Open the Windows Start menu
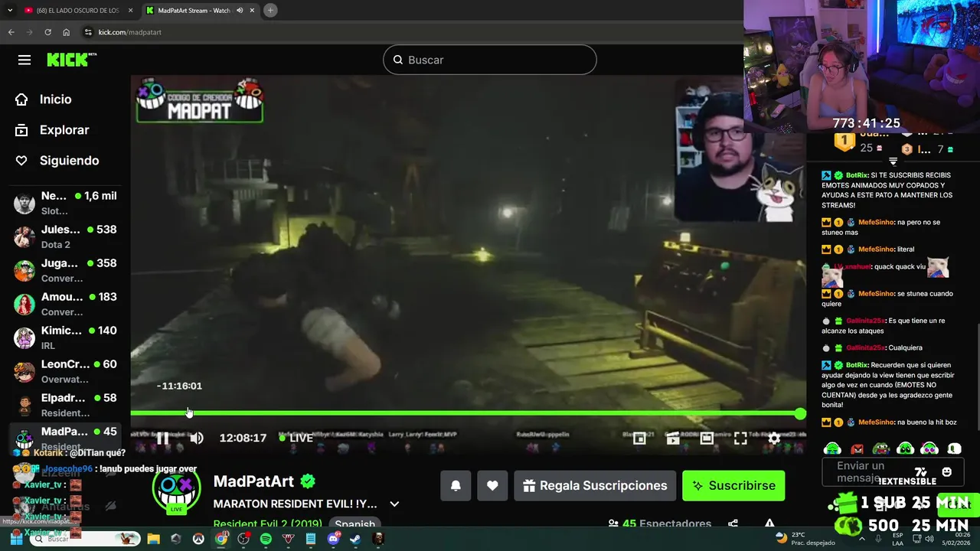 [16, 539]
